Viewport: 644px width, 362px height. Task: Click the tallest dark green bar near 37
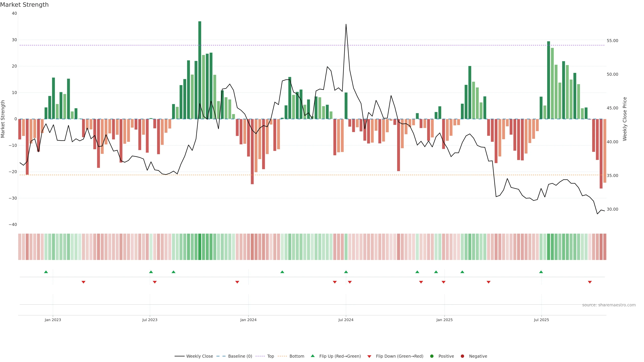coord(200,70)
